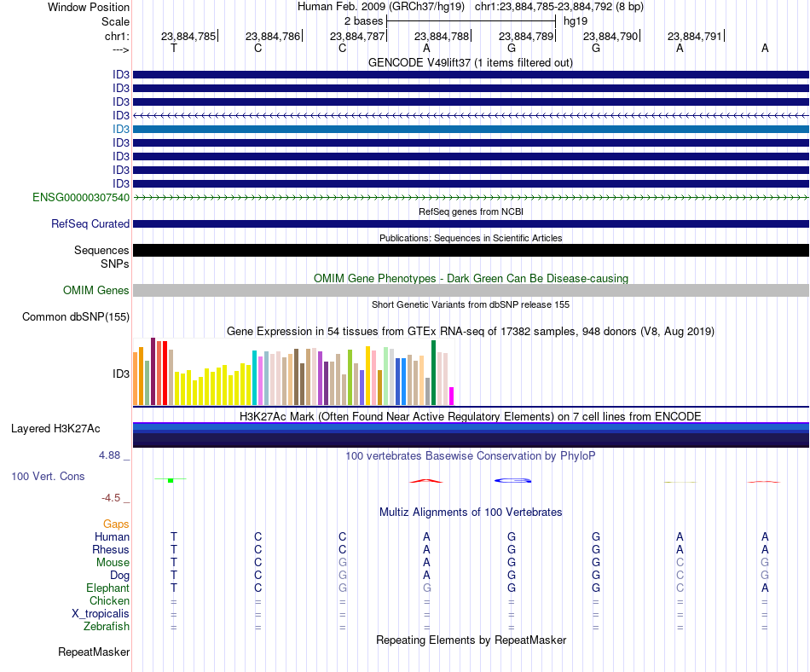Click the Mouse alignment row label
Viewport: 810px width, 672px height.
(113, 562)
